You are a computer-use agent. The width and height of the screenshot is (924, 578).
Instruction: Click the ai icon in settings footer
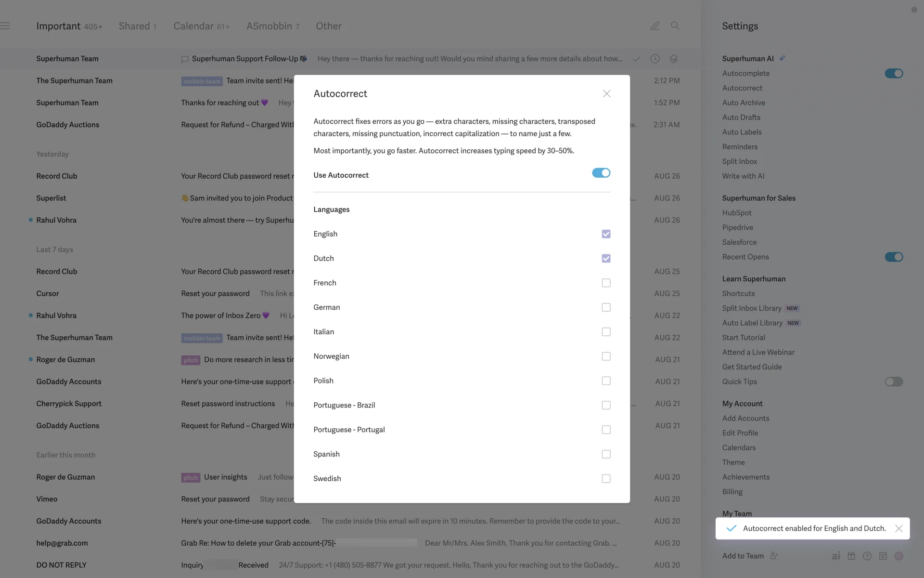click(x=836, y=556)
